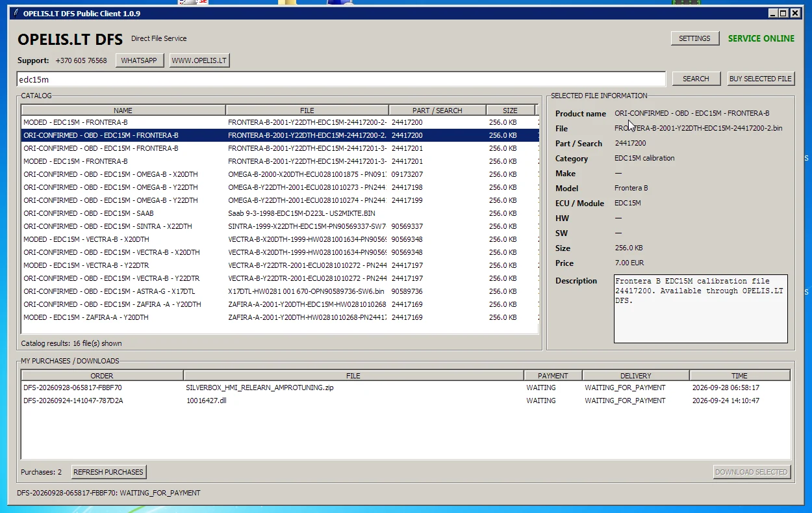Select ORI-CONFIRMED EDC15M SAAB row

[x=280, y=213]
